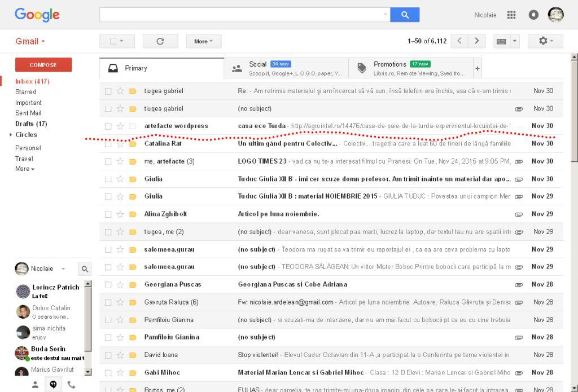This screenshot has height=392, width=578.
Task: Tick the checkbox for Alina Zghibolt email
Action: (x=108, y=214)
